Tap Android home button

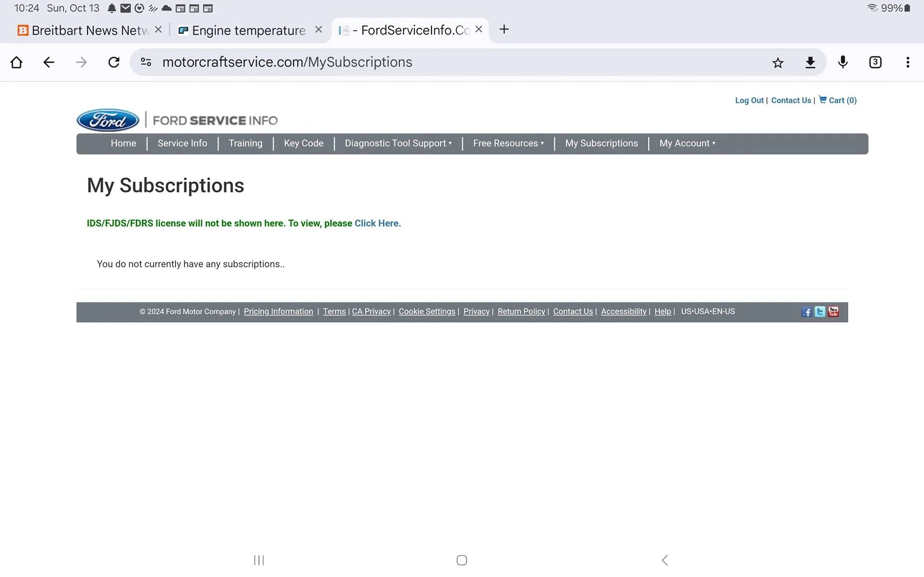pyautogui.click(x=462, y=560)
